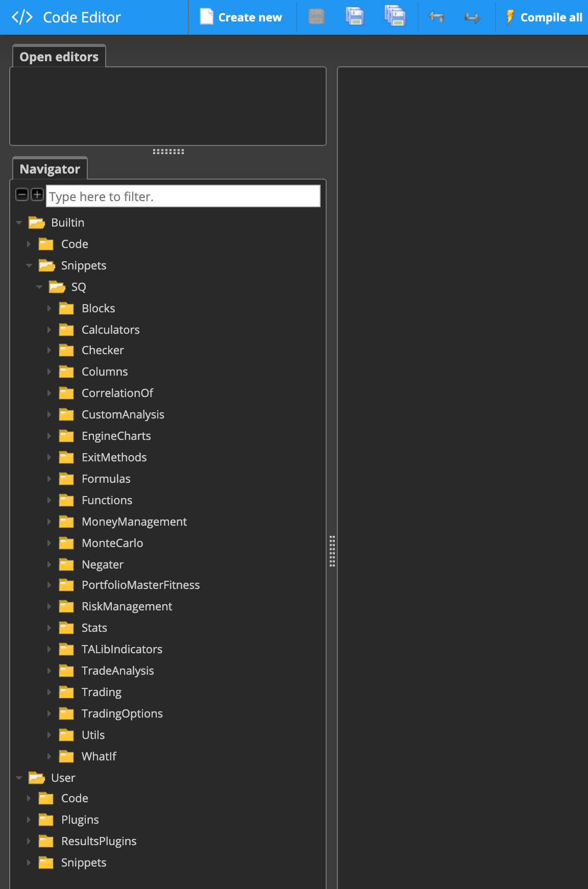Image resolution: width=588 pixels, height=889 pixels.
Task: Expand the Columns folder arrow
Action: (x=49, y=372)
